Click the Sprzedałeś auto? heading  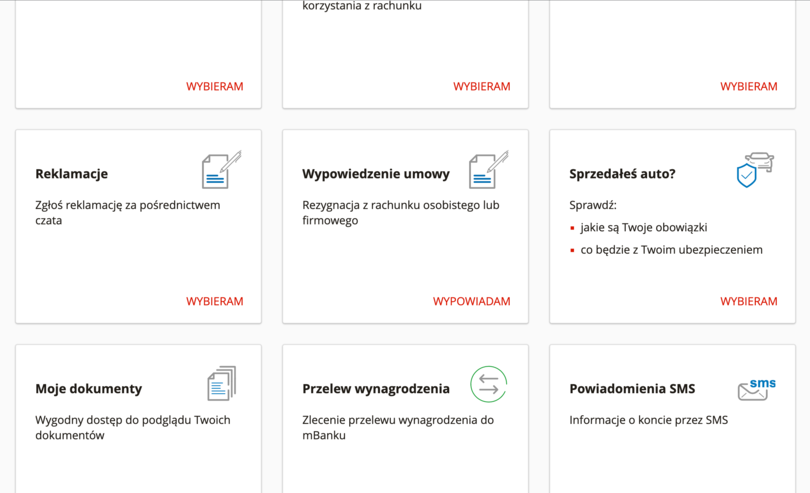pos(622,174)
